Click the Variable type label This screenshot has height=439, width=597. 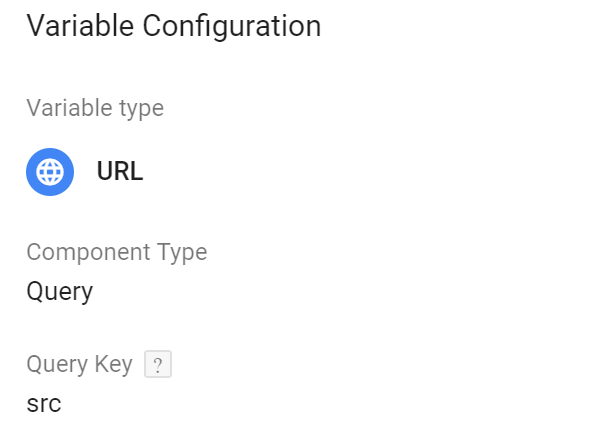tap(95, 108)
